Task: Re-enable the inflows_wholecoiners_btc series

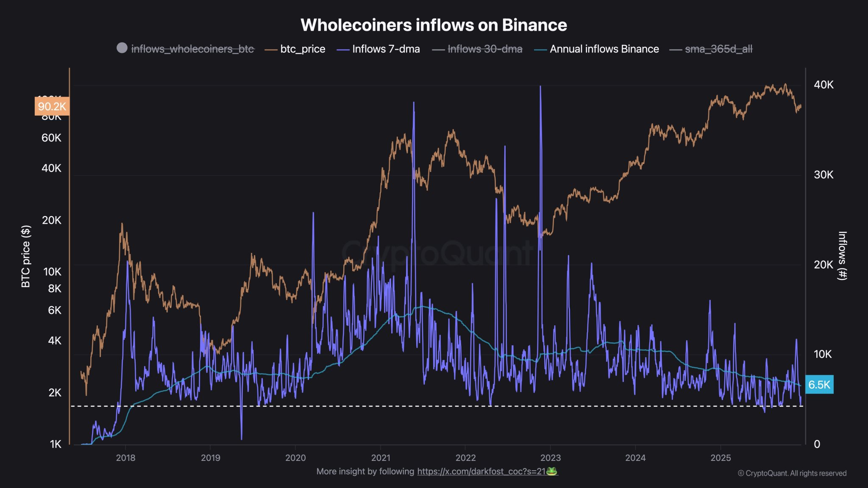Action: click(x=193, y=49)
